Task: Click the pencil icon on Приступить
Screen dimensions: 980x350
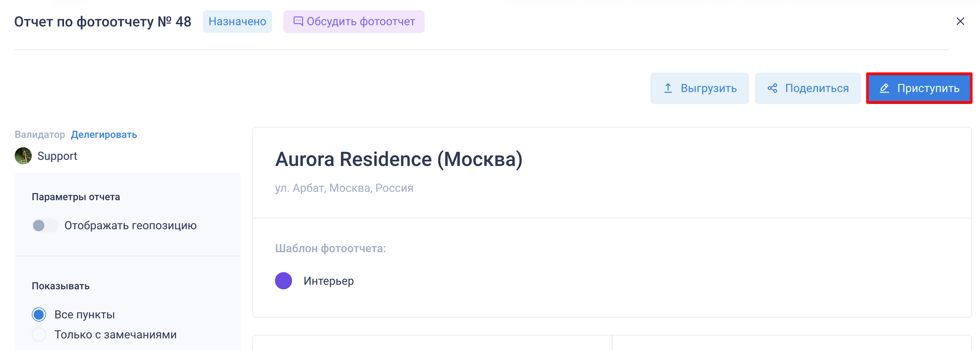Action: tap(885, 88)
